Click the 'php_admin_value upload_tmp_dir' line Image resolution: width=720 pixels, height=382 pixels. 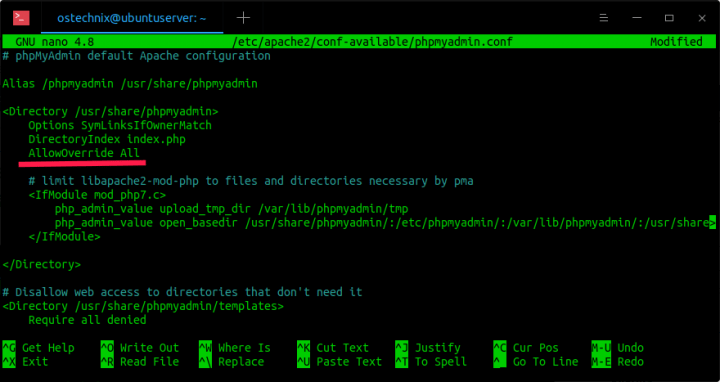tap(231, 209)
